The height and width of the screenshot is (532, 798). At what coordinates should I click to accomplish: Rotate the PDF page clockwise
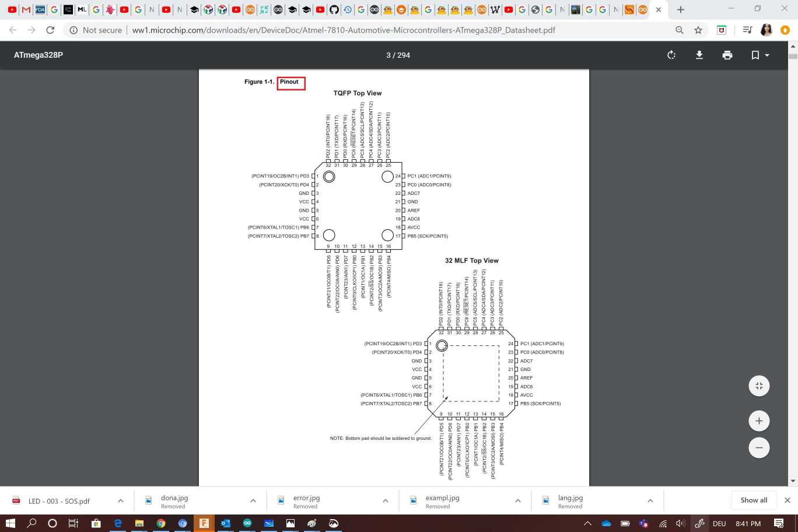(671, 55)
